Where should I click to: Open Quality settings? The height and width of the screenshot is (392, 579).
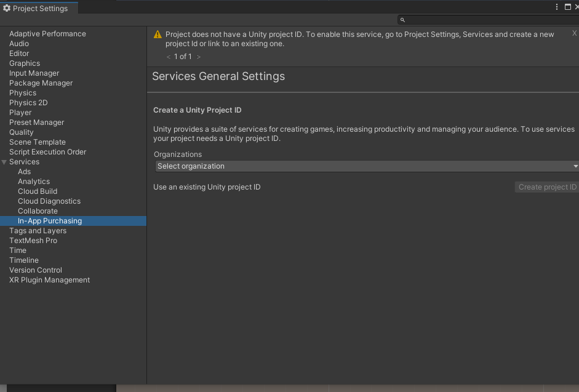(x=21, y=132)
